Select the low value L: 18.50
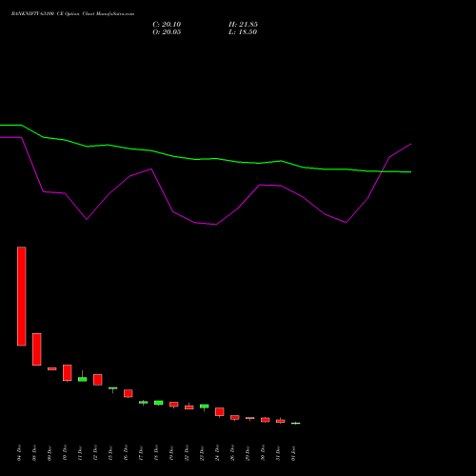This screenshot has height=476, width=476. (243, 32)
